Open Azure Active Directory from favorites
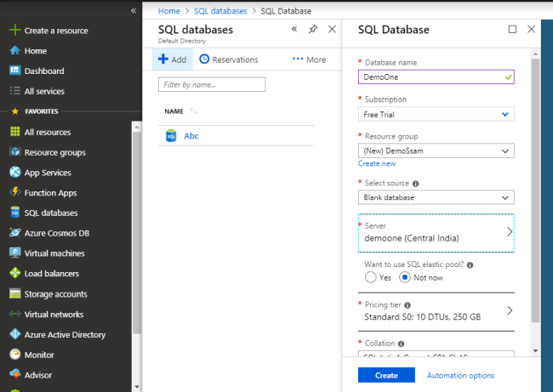 click(65, 334)
